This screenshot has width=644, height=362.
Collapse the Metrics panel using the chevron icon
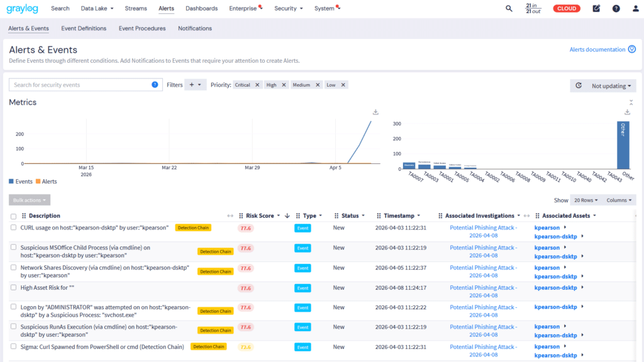632,102
